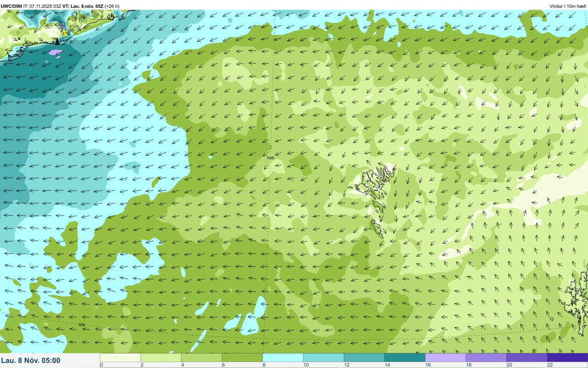Click the lavender wind patch south of Iceland
This screenshot has width=588, height=368.
pos(55,52)
